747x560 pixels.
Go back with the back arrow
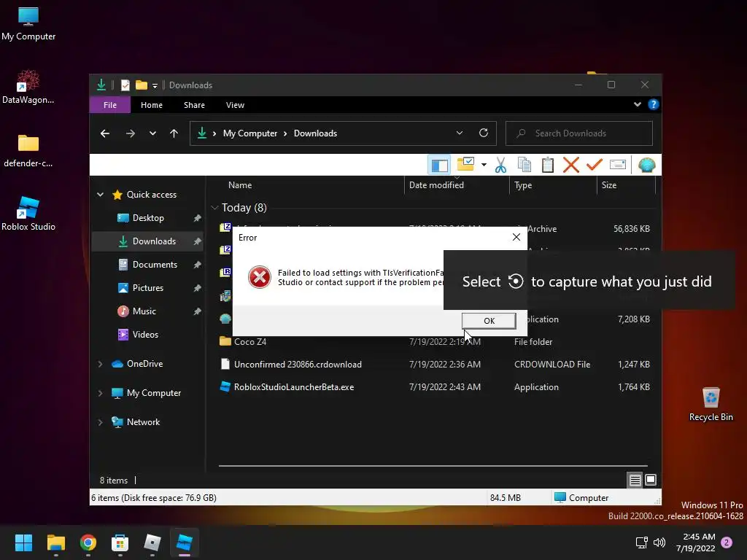105,134
